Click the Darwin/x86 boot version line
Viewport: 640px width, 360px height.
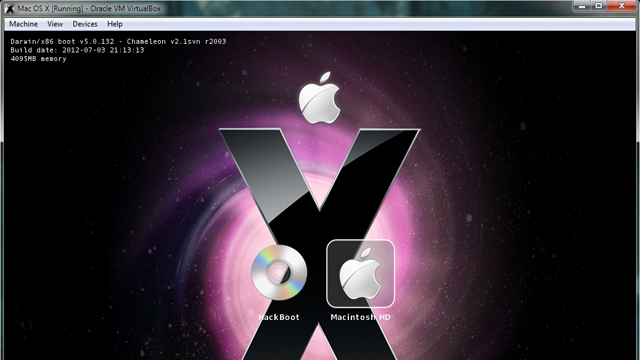click(x=118, y=41)
